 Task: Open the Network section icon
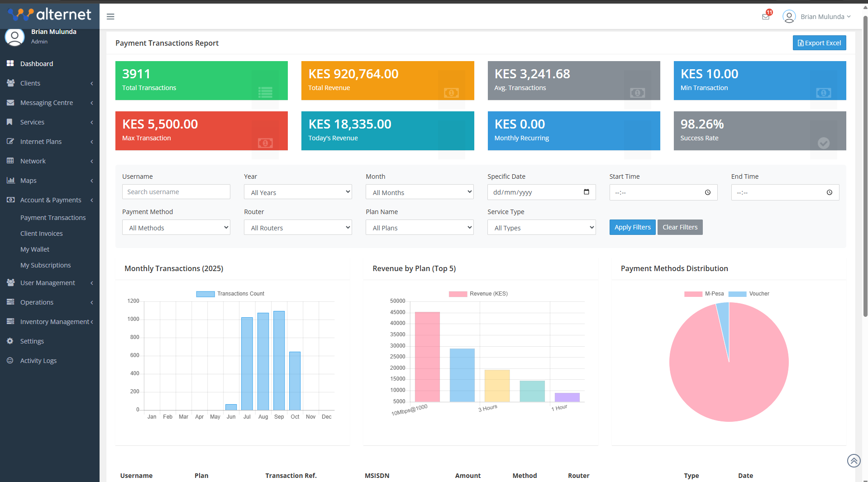[x=11, y=161]
